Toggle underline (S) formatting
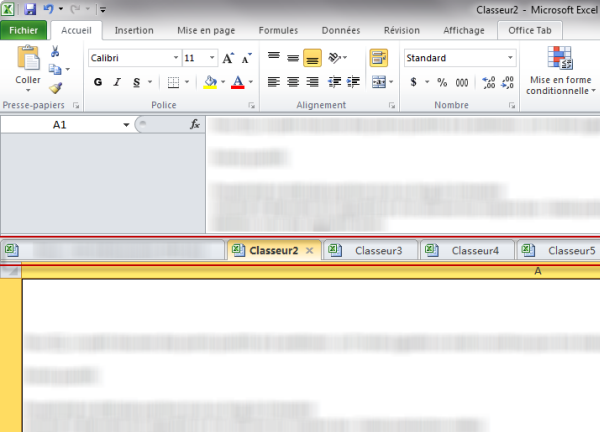 pos(136,82)
